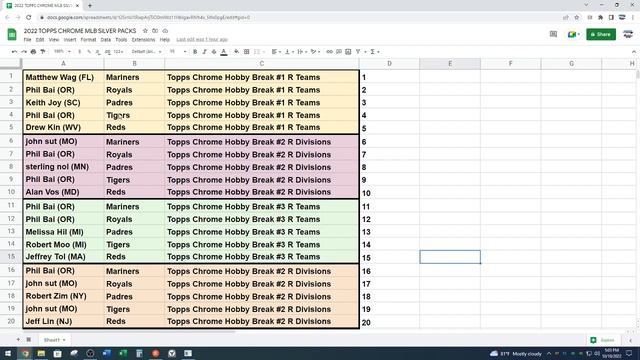The height and width of the screenshot is (360, 640).
Task: Undo the last action in toolbar
Action: [x=14, y=52]
